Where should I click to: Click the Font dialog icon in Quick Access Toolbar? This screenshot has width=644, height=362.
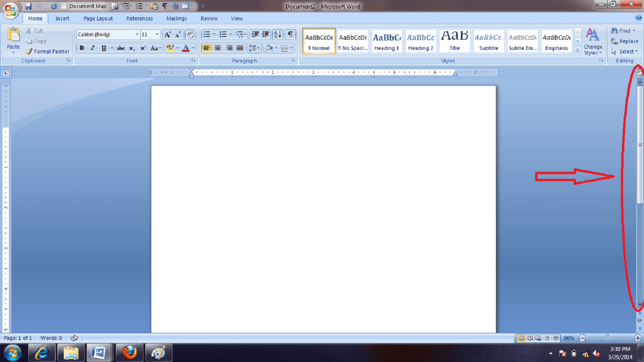(x=175, y=6)
